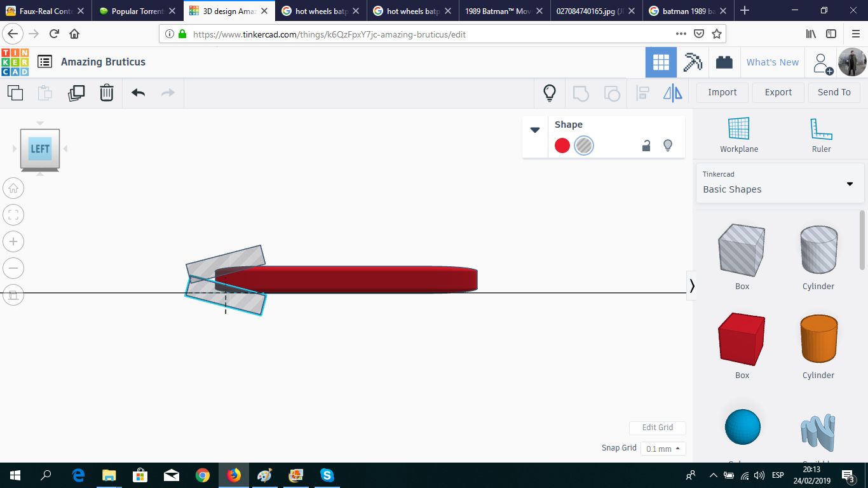Open Skype from the taskbar
Image resolution: width=868 pixels, height=488 pixels.
(x=327, y=475)
